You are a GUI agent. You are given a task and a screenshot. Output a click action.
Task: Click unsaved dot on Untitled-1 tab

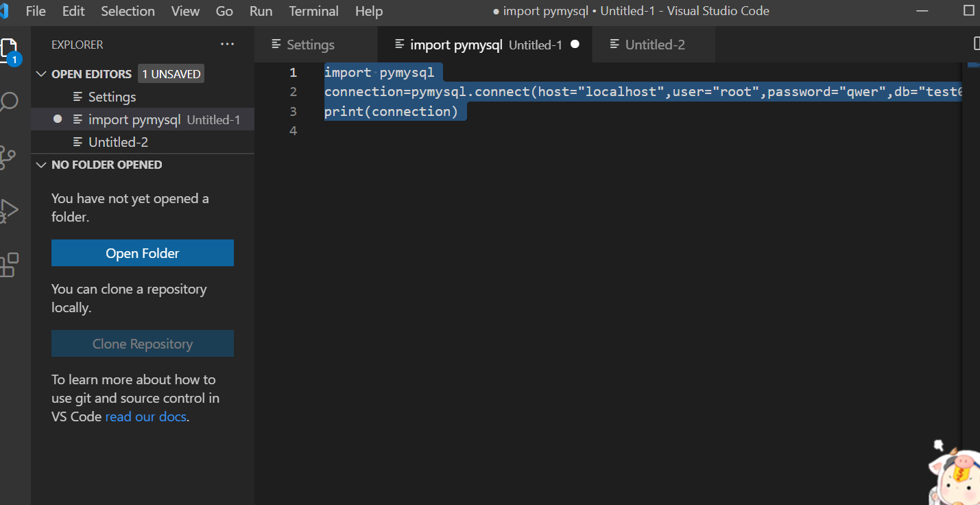tap(575, 44)
